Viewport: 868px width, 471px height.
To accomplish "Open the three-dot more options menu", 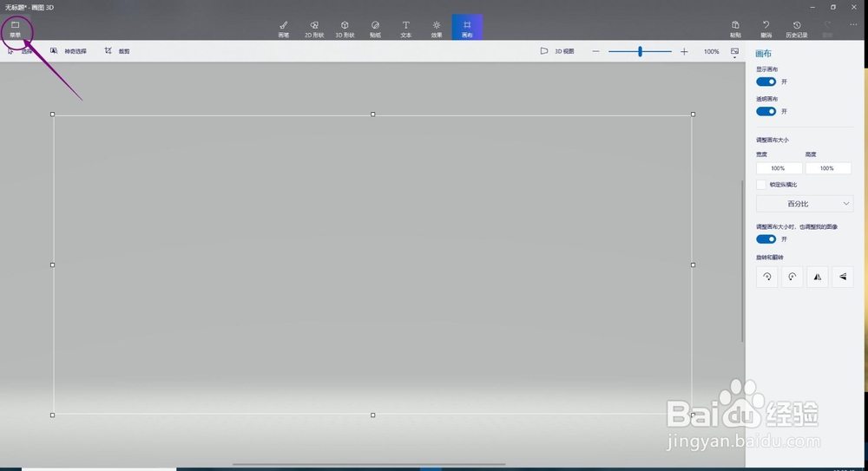I will tap(853, 25).
